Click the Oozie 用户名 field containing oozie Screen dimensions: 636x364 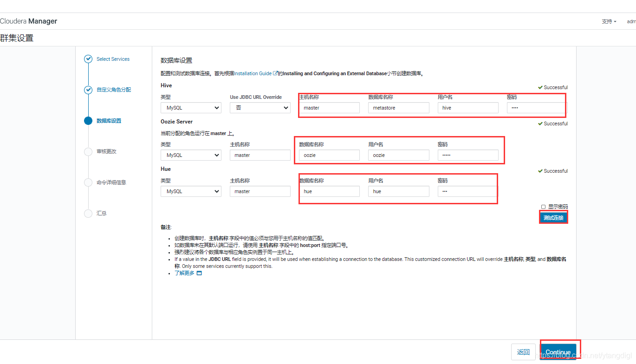(399, 155)
